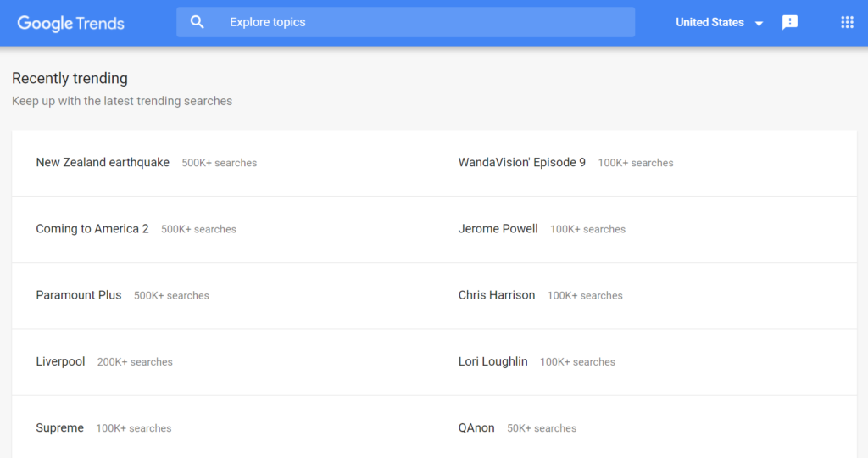Screen dimensions: 868x458
Task: Select the Jerome Powell trending search
Action: tap(498, 229)
